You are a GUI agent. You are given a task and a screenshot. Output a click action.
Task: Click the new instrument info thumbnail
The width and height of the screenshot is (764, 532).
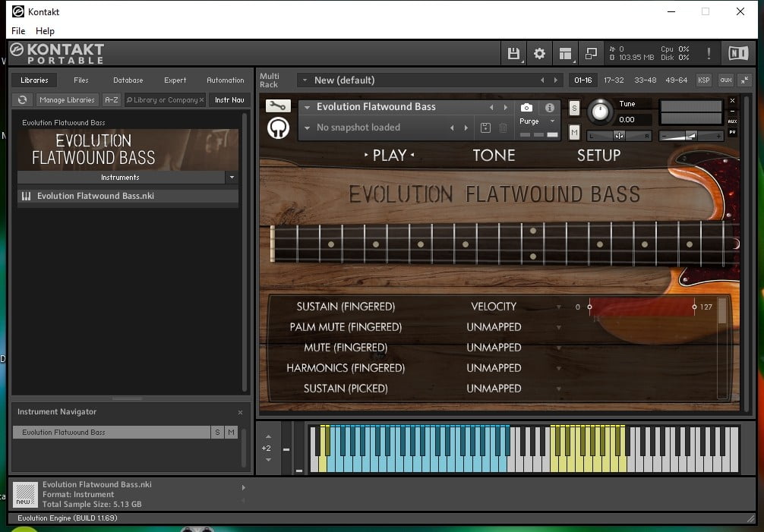pyautogui.click(x=25, y=495)
